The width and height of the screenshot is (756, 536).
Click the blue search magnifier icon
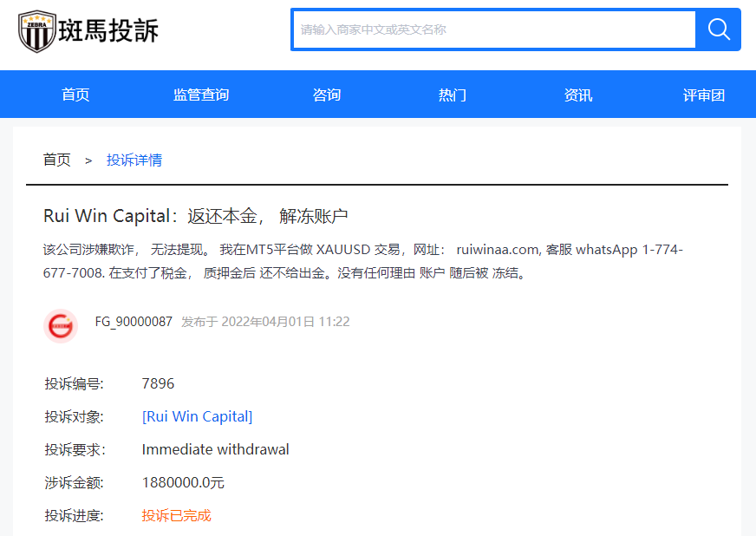pyautogui.click(x=718, y=29)
